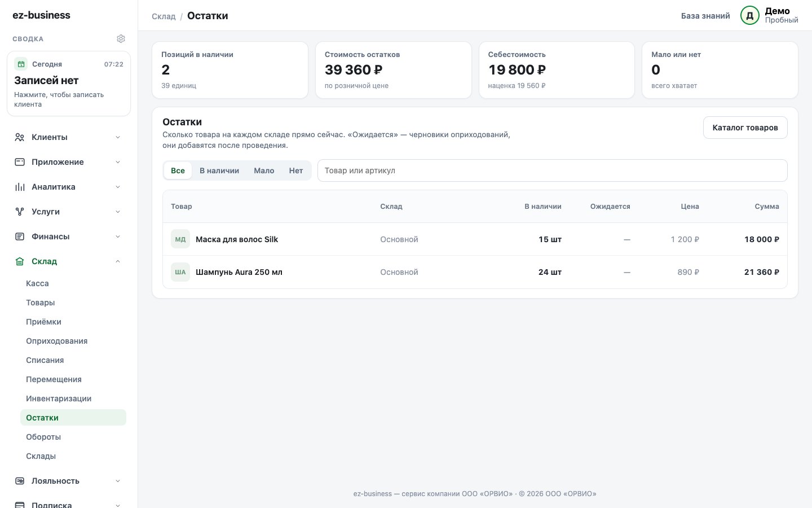
Task: Click the Аналитика bar chart icon
Action: tap(20, 187)
